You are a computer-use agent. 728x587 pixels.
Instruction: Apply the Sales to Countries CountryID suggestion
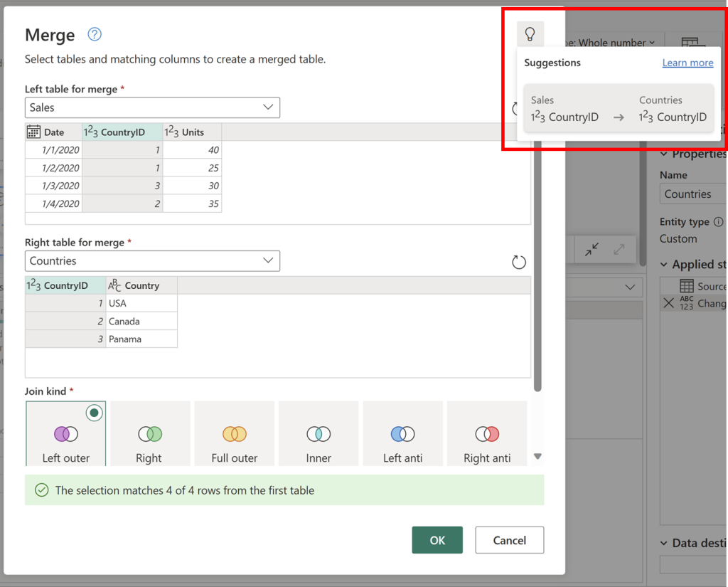(x=619, y=109)
